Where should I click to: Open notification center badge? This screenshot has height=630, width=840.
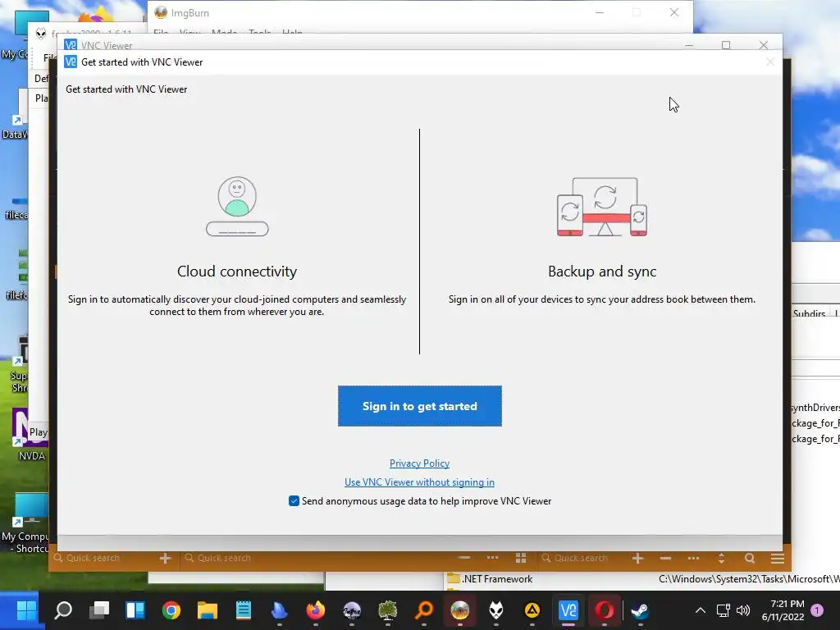(x=817, y=609)
